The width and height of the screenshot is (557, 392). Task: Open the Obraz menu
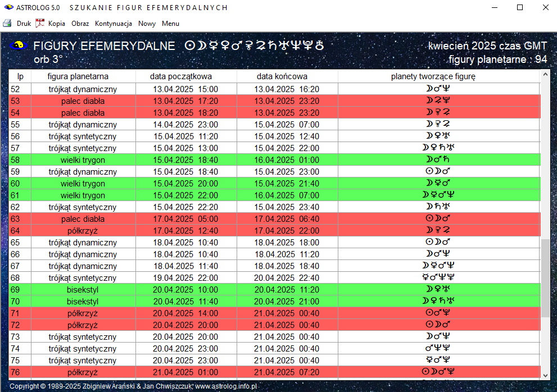[x=80, y=24]
